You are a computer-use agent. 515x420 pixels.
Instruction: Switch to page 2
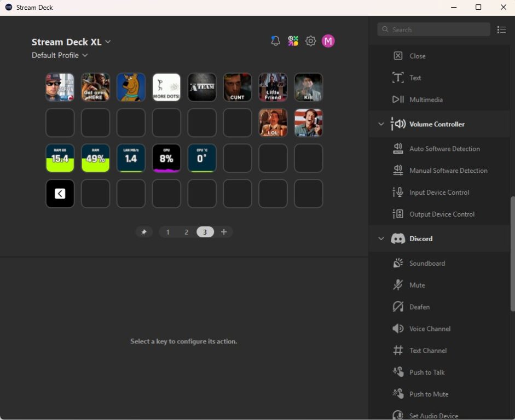coord(186,232)
